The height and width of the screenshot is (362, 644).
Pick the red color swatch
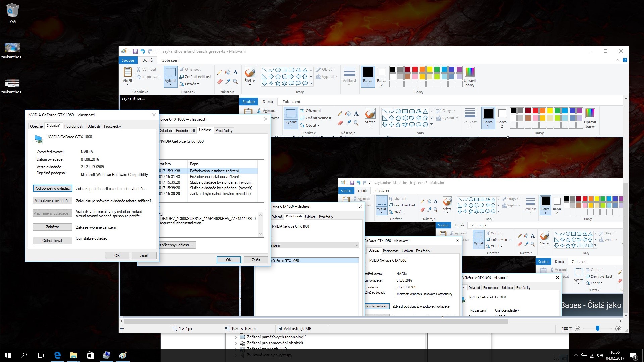pyautogui.click(x=415, y=69)
